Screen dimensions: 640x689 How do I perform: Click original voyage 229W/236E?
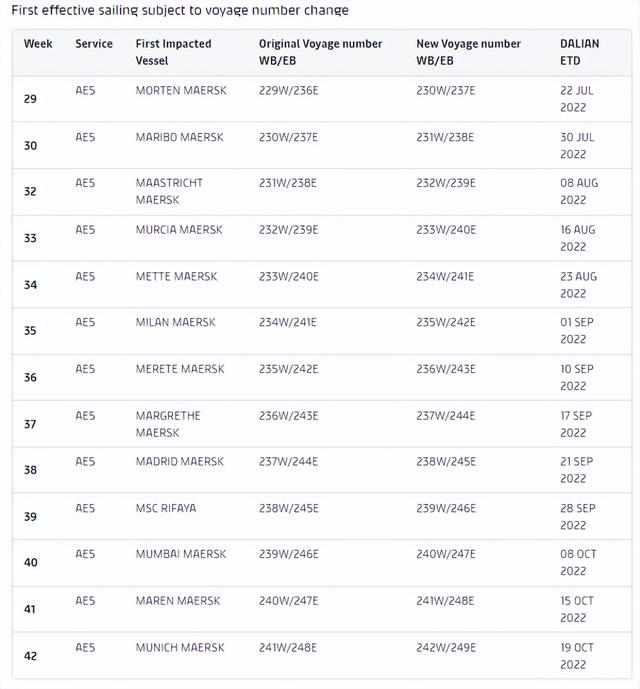click(x=288, y=91)
